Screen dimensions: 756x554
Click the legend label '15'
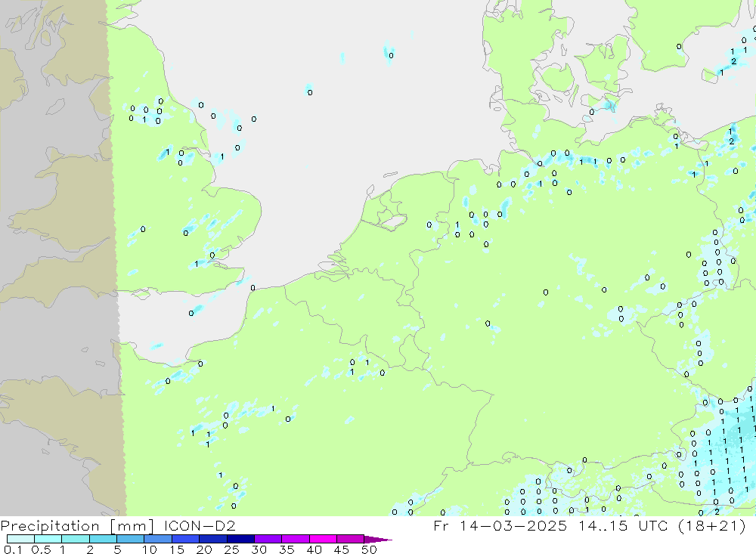pyautogui.click(x=177, y=549)
